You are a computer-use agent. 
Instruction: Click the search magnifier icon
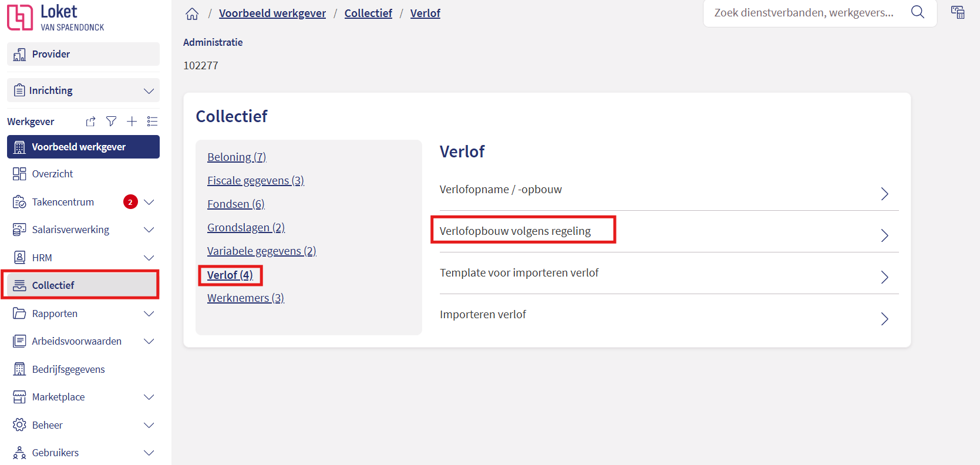[x=917, y=12]
